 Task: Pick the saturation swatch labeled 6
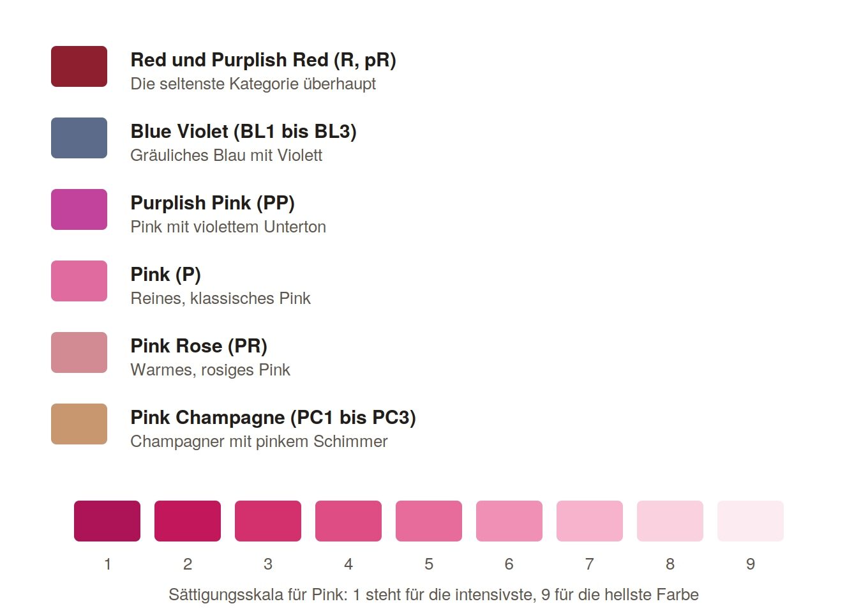tap(509, 521)
